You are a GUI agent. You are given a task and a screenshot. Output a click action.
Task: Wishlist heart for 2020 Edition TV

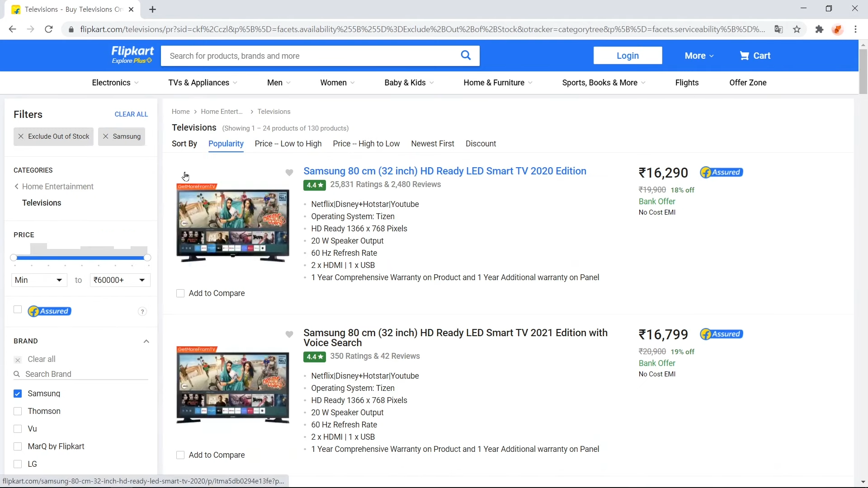(x=289, y=173)
